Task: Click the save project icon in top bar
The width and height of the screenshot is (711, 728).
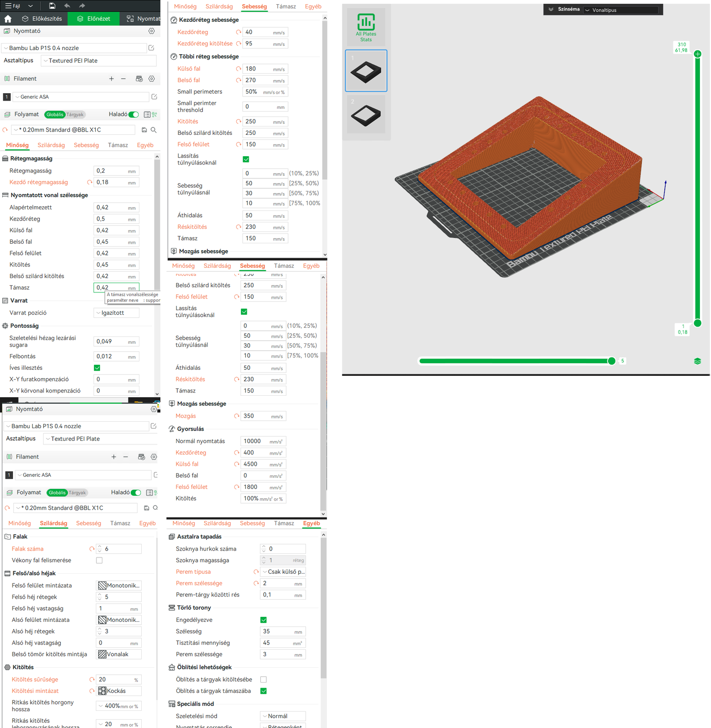Action: coord(52,6)
